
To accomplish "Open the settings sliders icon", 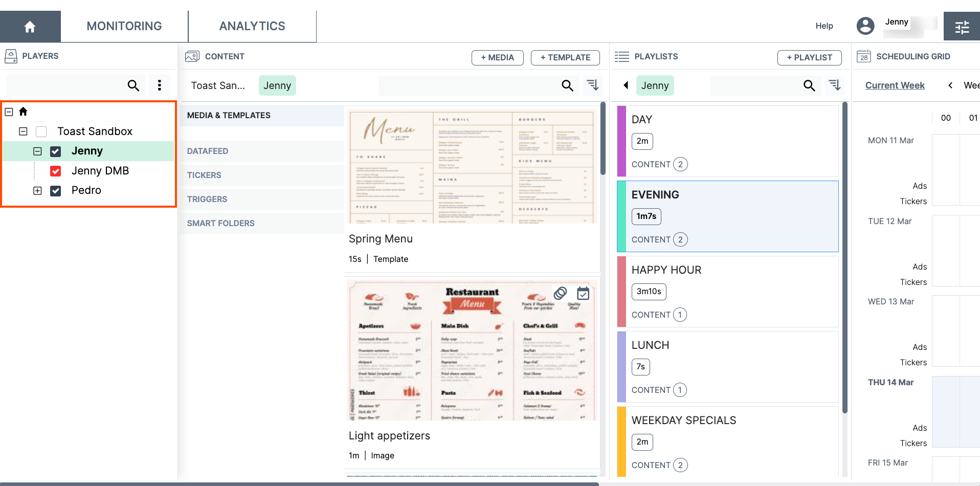I will point(962,27).
